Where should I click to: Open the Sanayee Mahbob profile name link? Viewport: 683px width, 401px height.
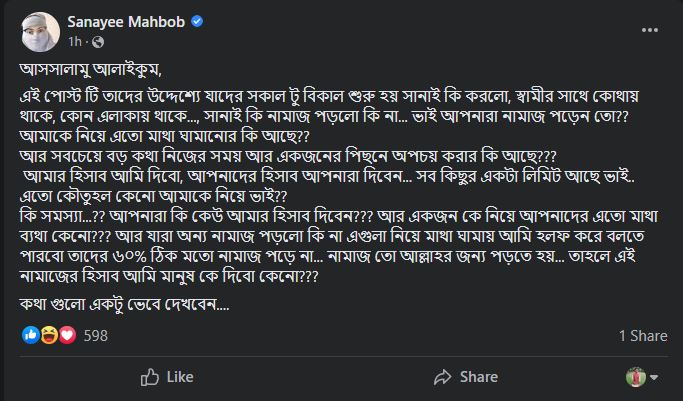(x=126, y=21)
